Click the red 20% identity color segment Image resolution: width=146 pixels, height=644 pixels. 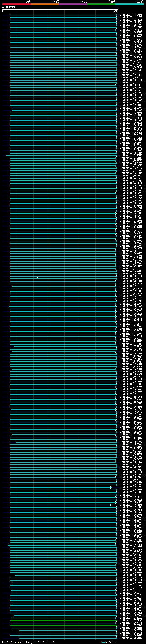click(16, 4)
